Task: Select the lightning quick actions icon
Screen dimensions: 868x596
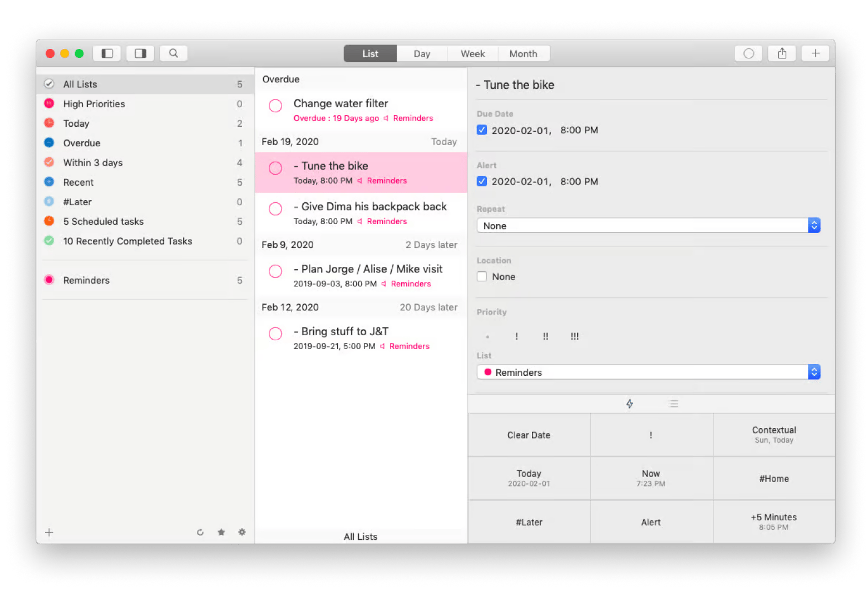Action: click(x=629, y=404)
